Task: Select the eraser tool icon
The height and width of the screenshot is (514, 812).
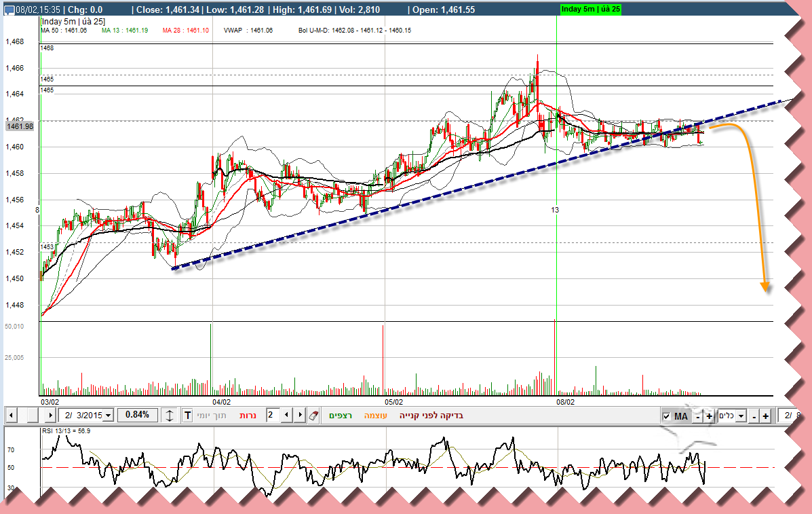Action: 313,416
